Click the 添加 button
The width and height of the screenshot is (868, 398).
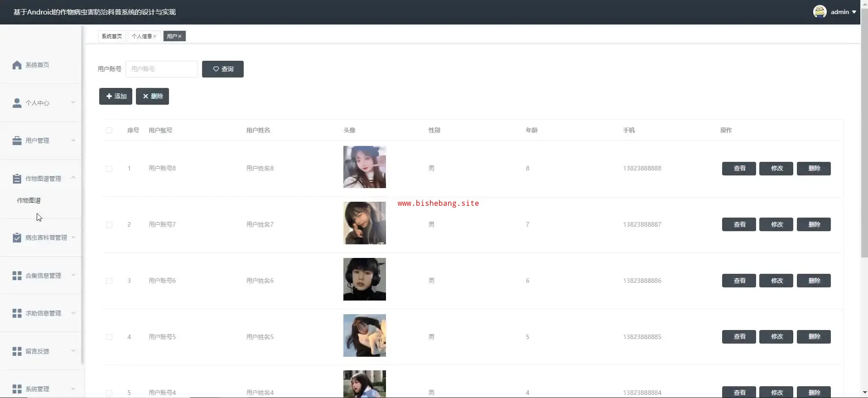tap(116, 96)
